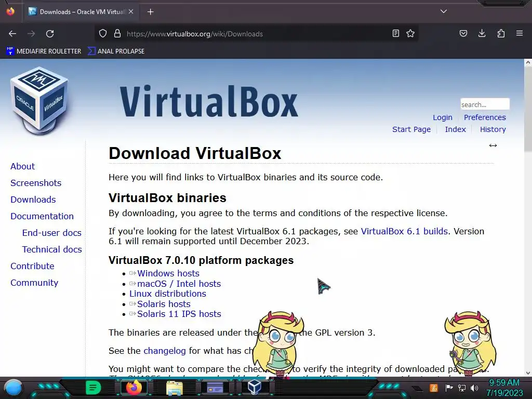Click the scrollbar down arrow
Image resolution: width=532 pixels, height=399 pixels.
(x=528, y=373)
